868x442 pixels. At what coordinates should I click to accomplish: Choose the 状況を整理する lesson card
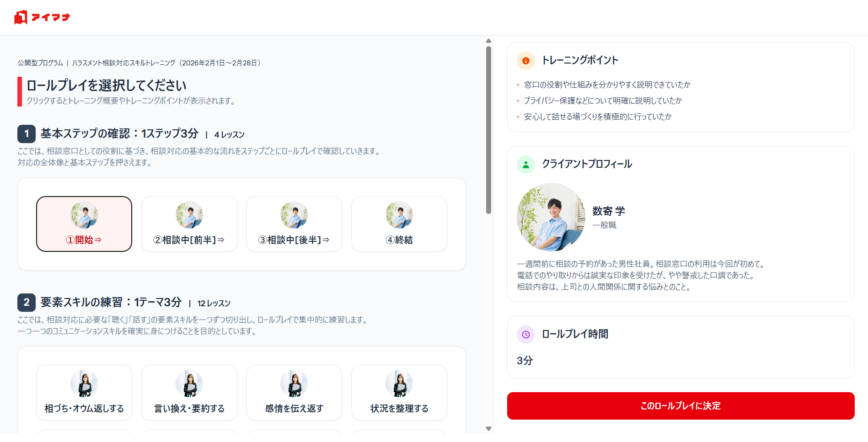coord(399,393)
